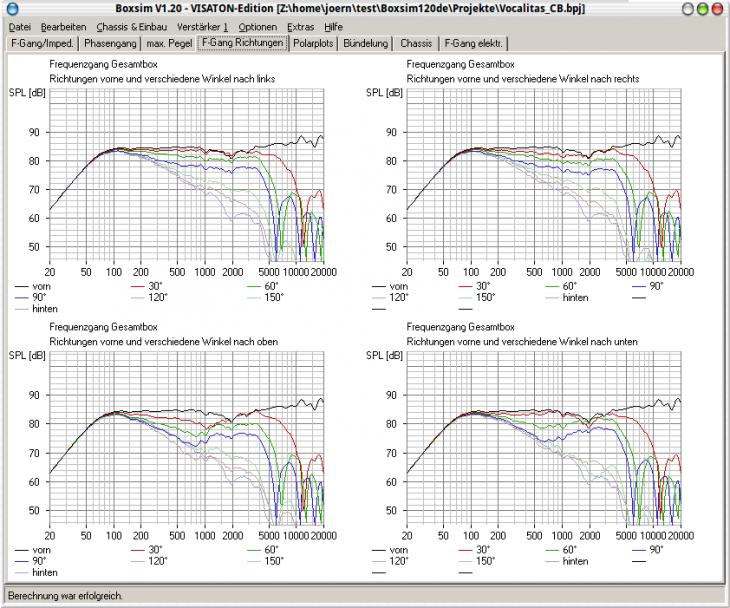Click the 'nach links' frequency response chart

point(187,175)
